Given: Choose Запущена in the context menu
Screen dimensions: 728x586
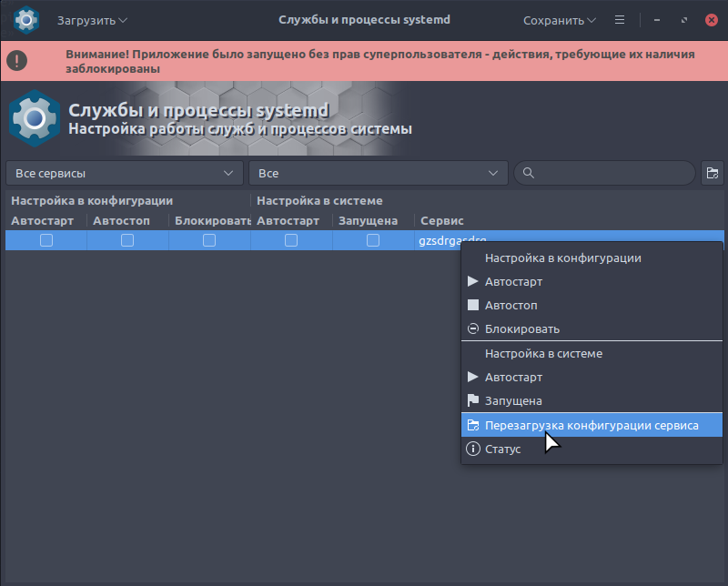Looking at the screenshot, I should (x=592, y=400).
